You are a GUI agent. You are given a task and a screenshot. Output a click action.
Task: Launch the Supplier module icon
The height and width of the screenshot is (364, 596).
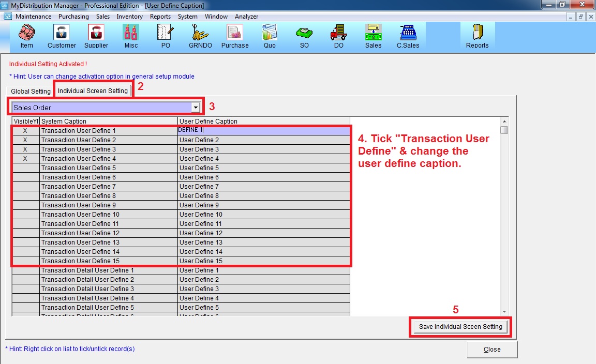coord(96,36)
